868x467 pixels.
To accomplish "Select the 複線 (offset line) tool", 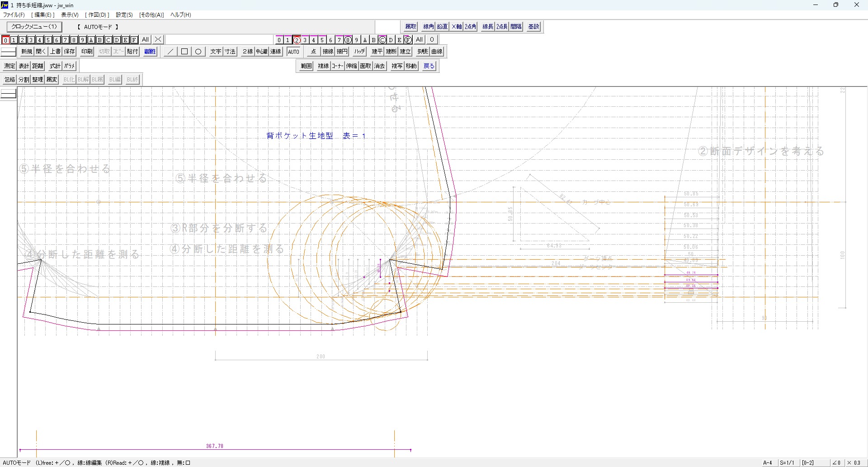I will pos(323,66).
